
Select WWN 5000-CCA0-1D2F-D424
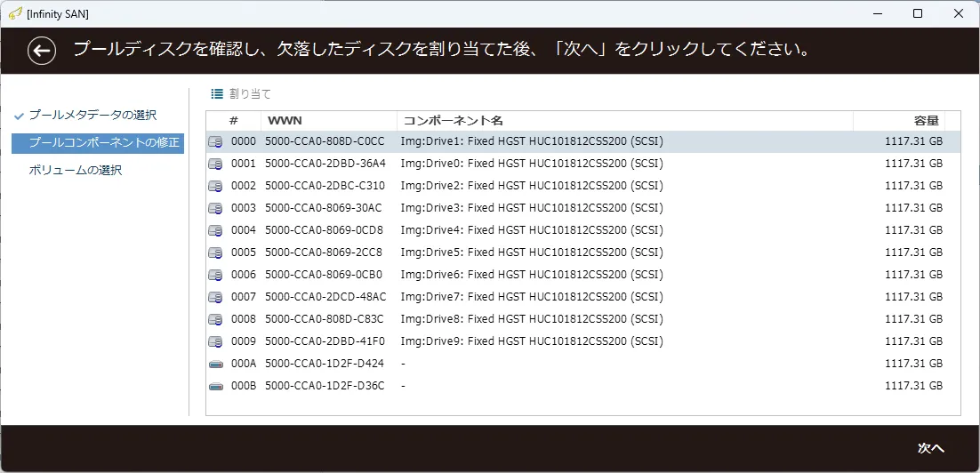pos(325,364)
